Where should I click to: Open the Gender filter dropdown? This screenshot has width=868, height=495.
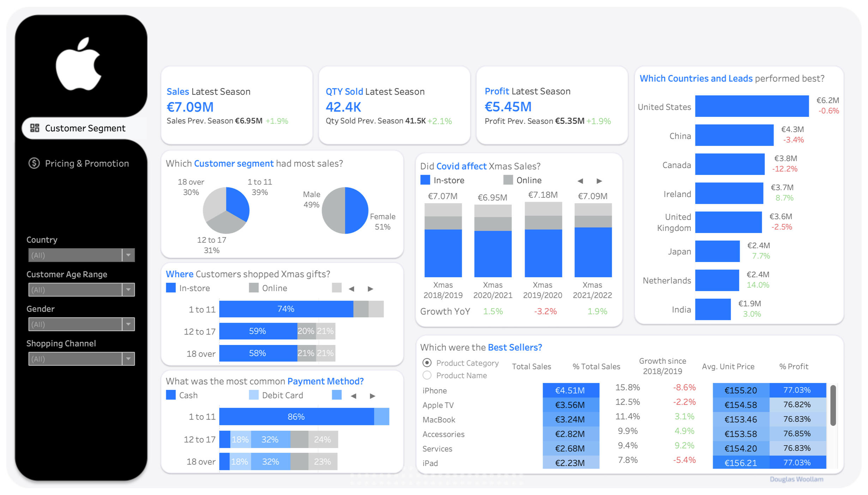tap(128, 324)
